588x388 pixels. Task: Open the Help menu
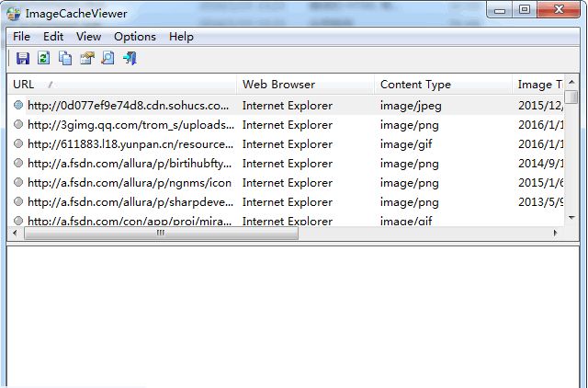click(x=181, y=37)
